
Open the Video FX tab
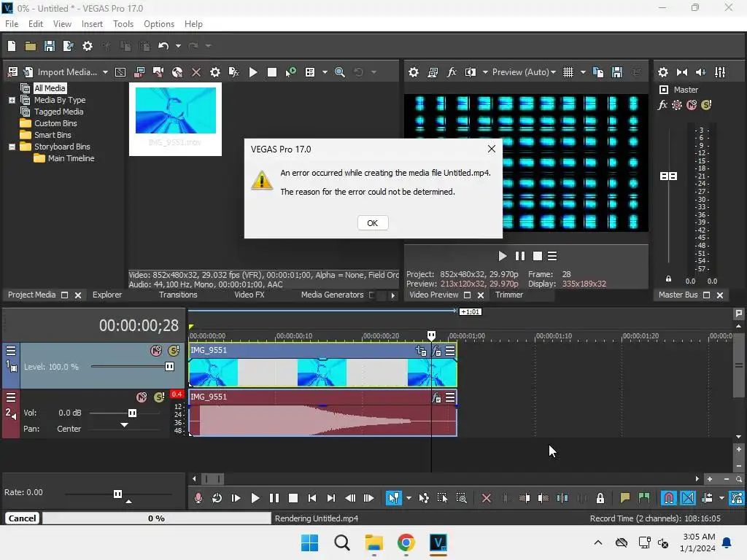(249, 295)
